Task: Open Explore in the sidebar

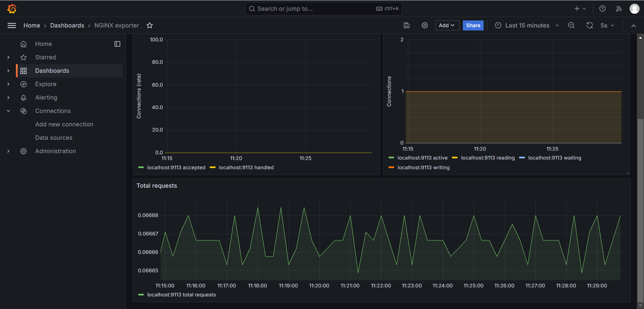Action: coord(46,84)
